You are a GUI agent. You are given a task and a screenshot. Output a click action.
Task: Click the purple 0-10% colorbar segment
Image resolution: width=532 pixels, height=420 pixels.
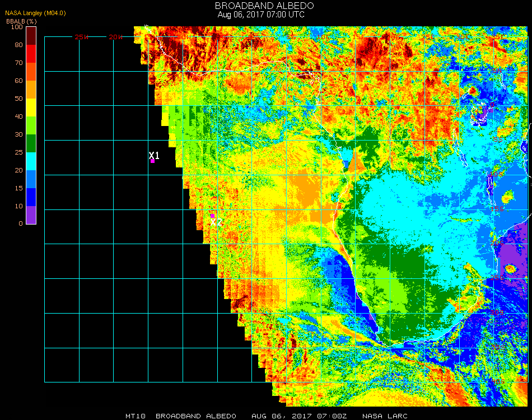click(x=31, y=215)
